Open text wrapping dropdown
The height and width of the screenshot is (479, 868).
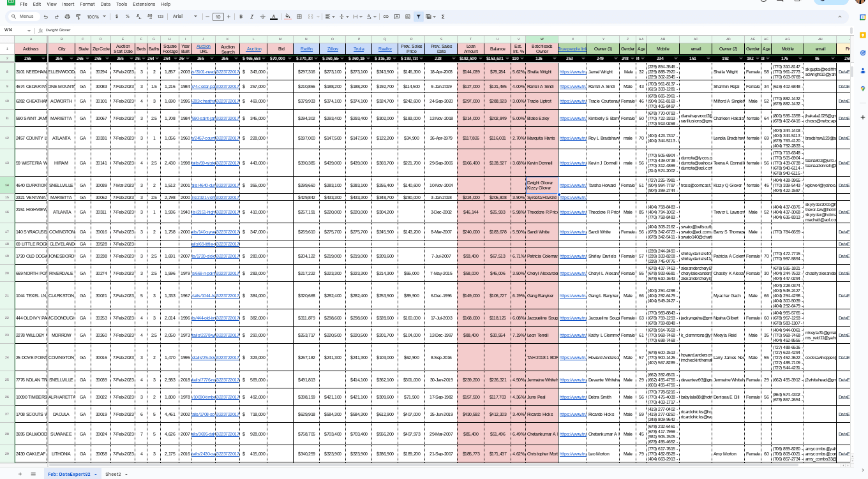pyautogui.click(x=357, y=17)
